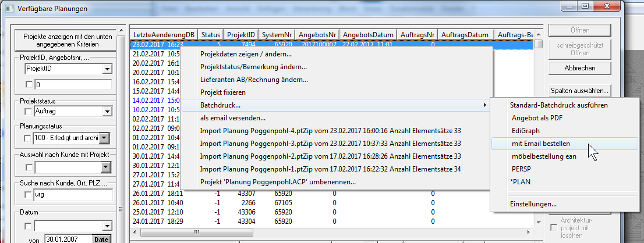The width and height of the screenshot is (644, 243).
Task: Run 'Standard-Batchdruck ausführen' option
Action: coord(558,105)
